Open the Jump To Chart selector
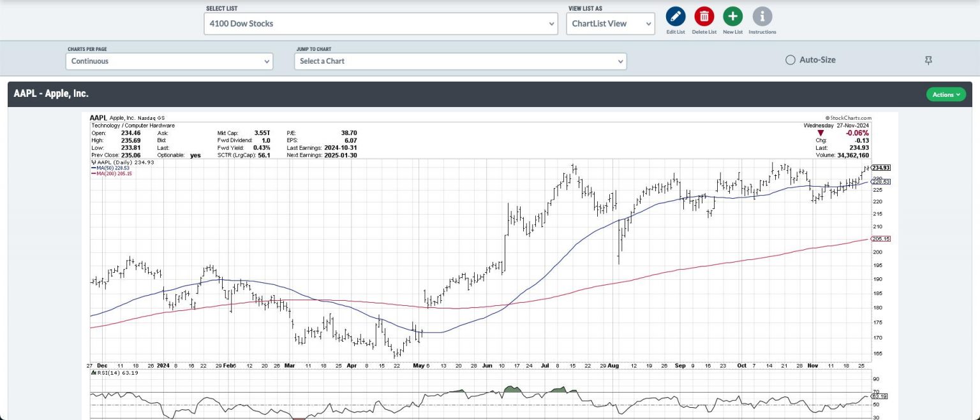 click(x=461, y=61)
